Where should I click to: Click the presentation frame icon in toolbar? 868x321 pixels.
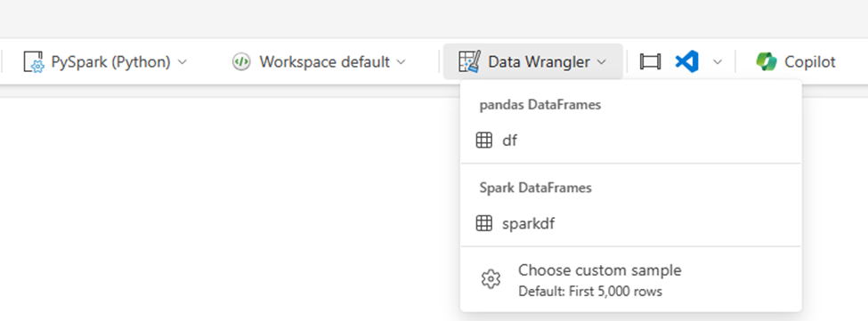650,62
